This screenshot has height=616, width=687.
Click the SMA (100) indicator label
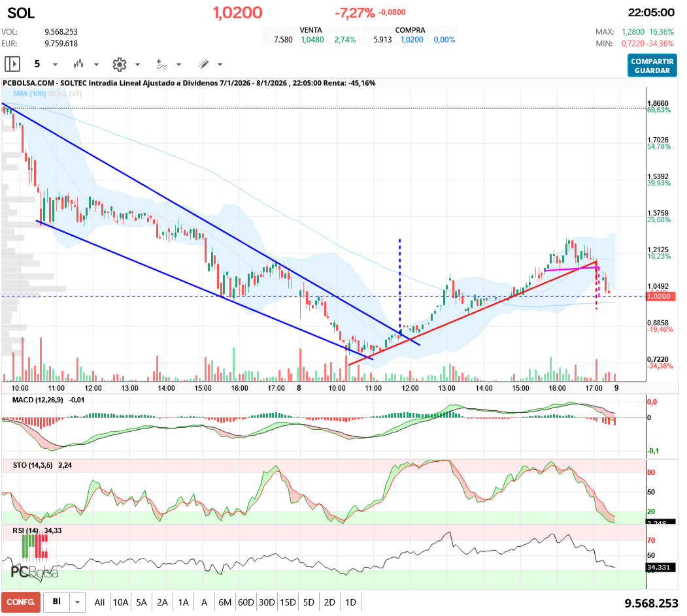pos(29,93)
